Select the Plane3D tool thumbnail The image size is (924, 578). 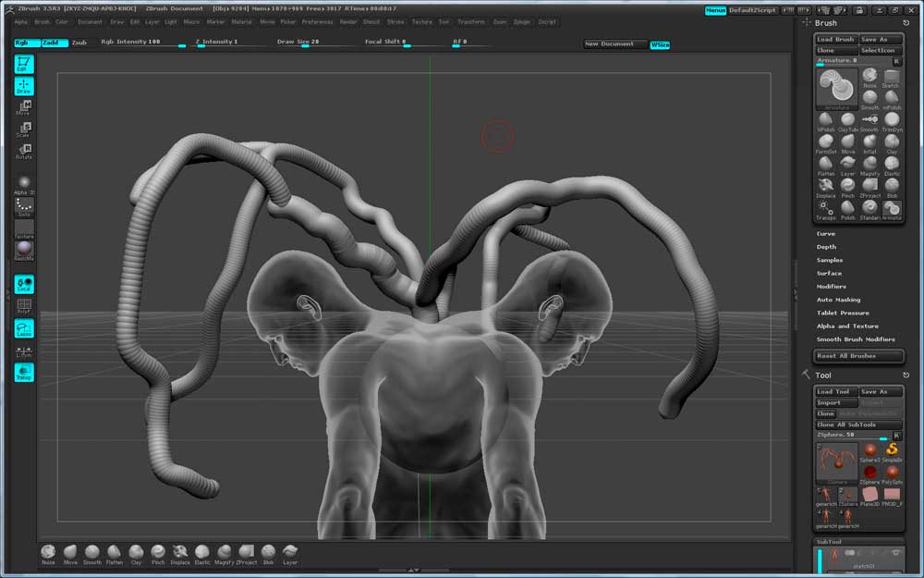pyautogui.click(x=869, y=497)
